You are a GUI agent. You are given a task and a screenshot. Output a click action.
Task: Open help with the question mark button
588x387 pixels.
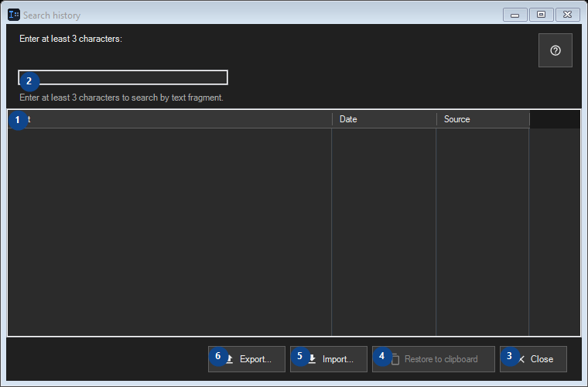click(555, 50)
